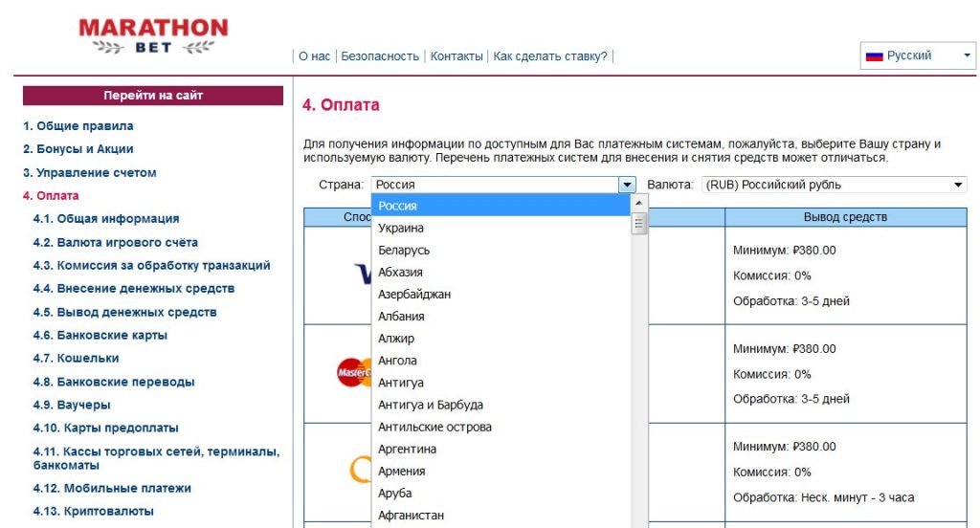Image resolution: width=980 pixels, height=528 pixels.
Task: Open the language selector dropdown arrow
Action: (x=967, y=55)
